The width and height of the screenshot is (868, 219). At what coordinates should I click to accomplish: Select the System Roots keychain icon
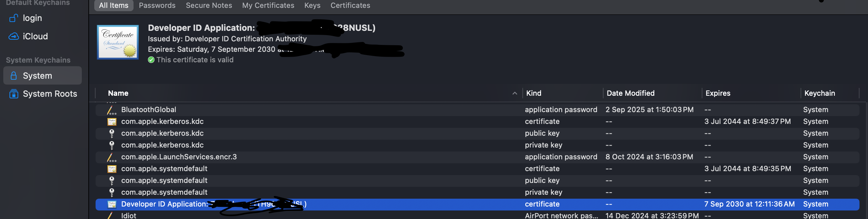(13, 93)
